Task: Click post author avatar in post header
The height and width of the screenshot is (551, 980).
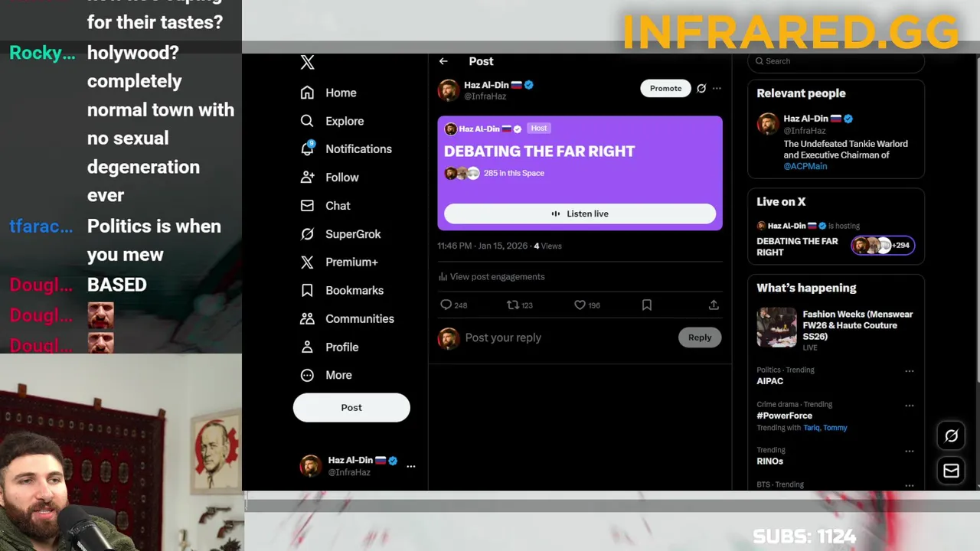Action: pos(449,90)
